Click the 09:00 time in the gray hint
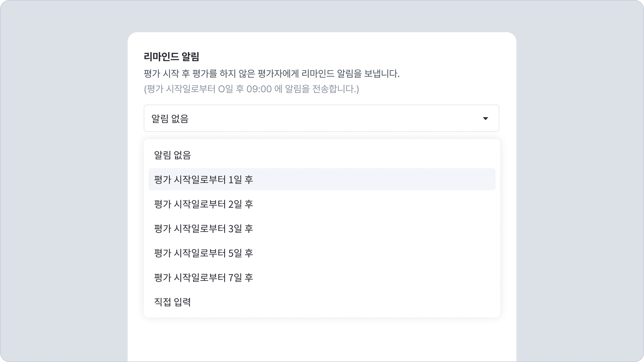The image size is (644, 362). tap(259, 89)
